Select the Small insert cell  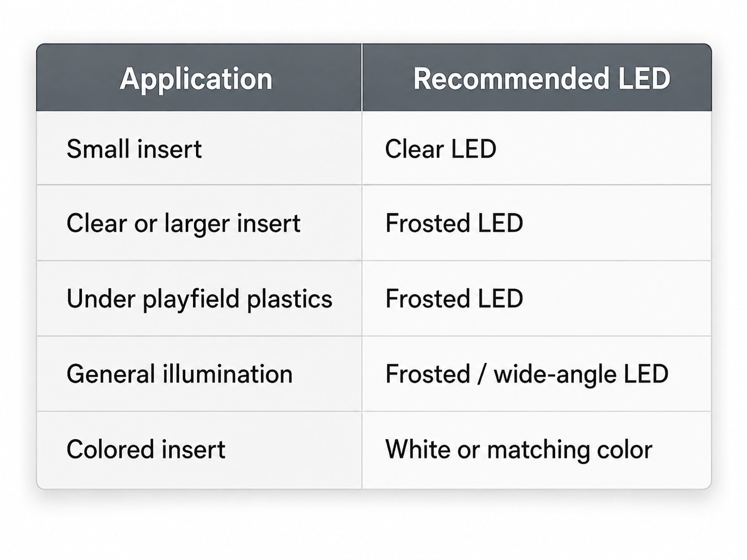coord(199,149)
